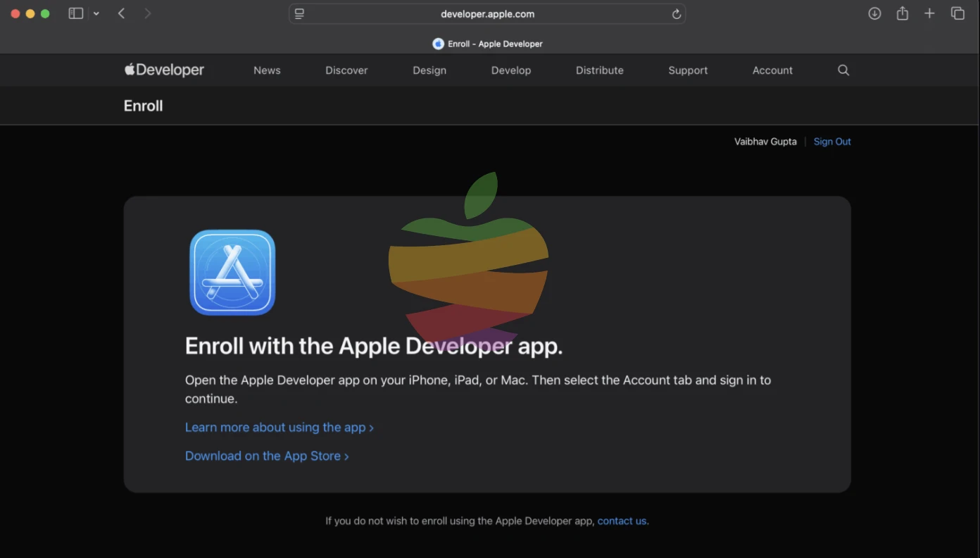Go back with the back arrow

(121, 13)
